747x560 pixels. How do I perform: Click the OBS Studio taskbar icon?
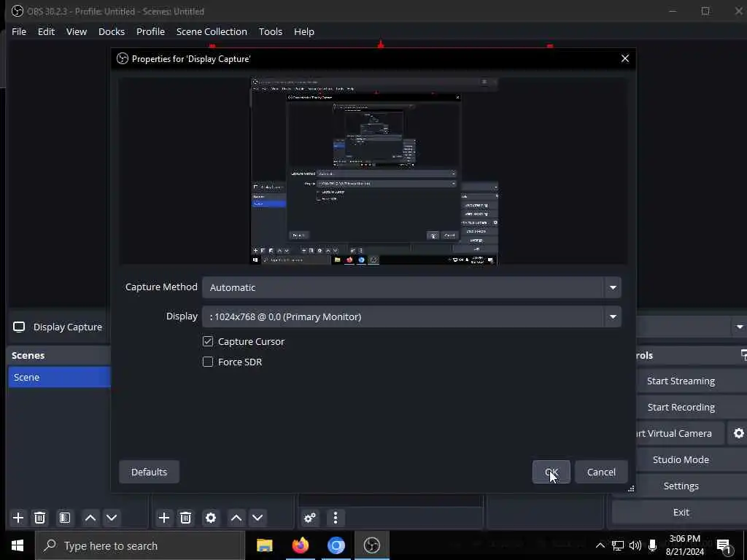point(371,545)
